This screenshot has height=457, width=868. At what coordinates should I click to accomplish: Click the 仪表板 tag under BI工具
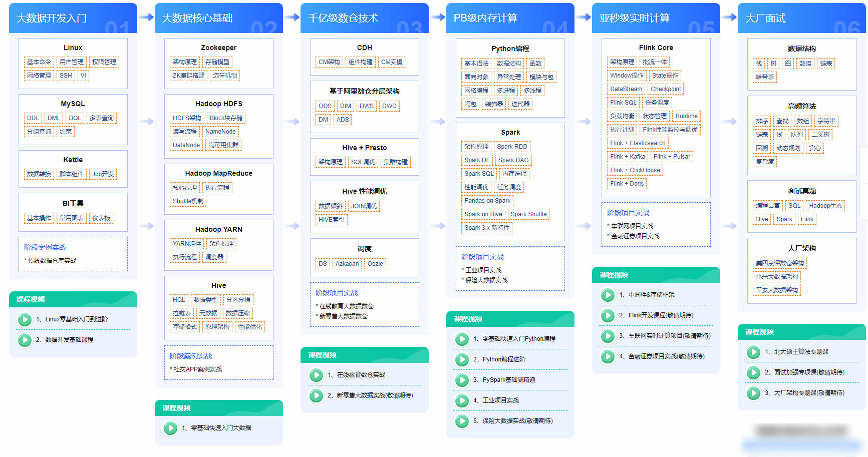(101, 218)
